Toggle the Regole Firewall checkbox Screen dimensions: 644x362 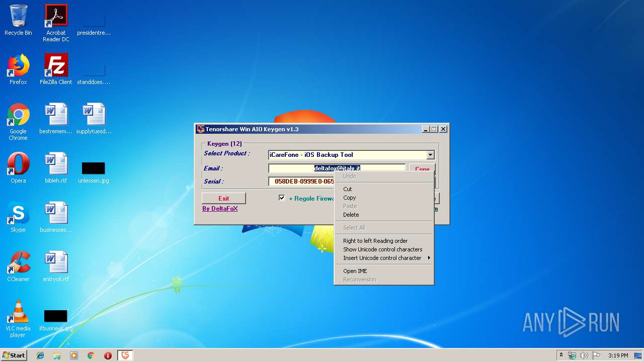click(282, 198)
